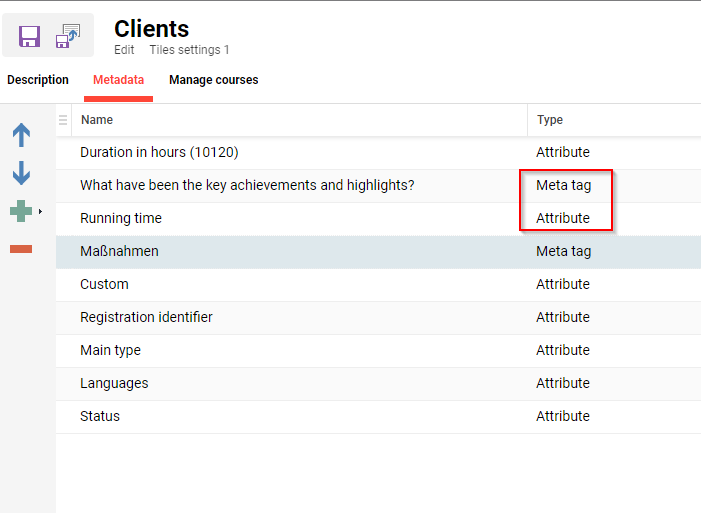Screen dimensions: 701x513
Task: Select the Languages attribute row
Action: point(114,384)
